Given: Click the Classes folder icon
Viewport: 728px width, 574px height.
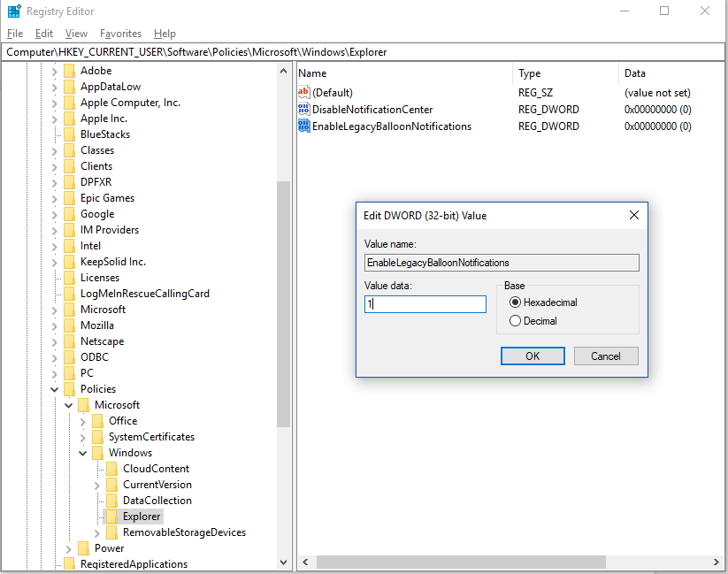Looking at the screenshot, I should click(x=69, y=150).
